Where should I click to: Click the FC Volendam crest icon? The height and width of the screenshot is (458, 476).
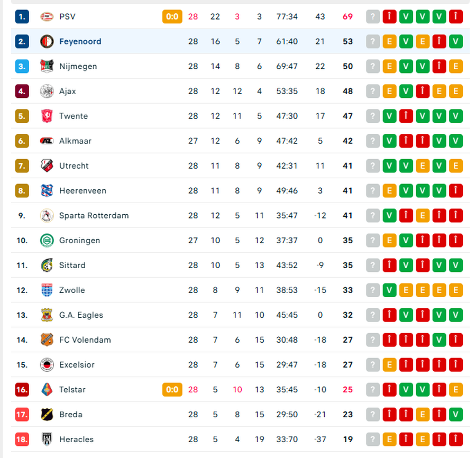coord(47,340)
